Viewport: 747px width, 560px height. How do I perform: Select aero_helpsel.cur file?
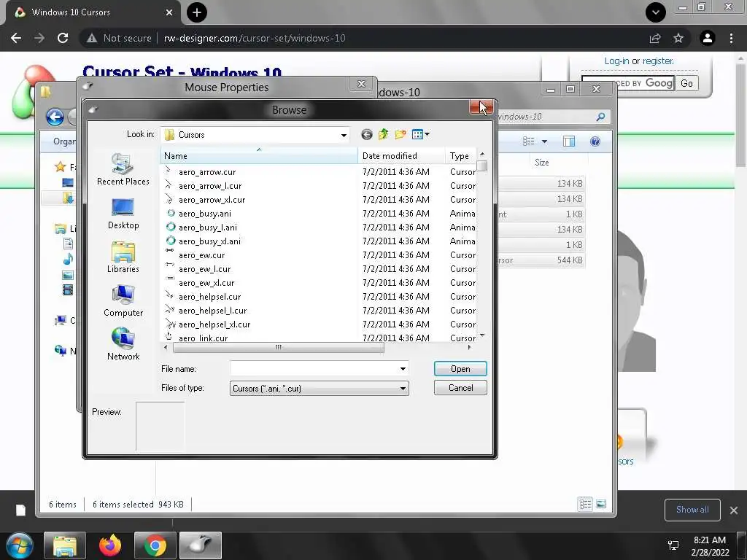[209, 296]
